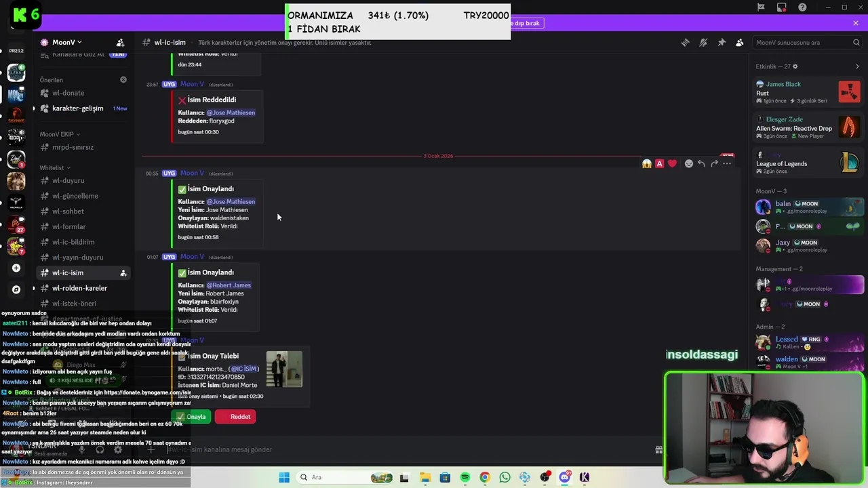Viewport: 868px width, 488px height.
Task: Add screaming face emoji reaction
Action: 647,163
